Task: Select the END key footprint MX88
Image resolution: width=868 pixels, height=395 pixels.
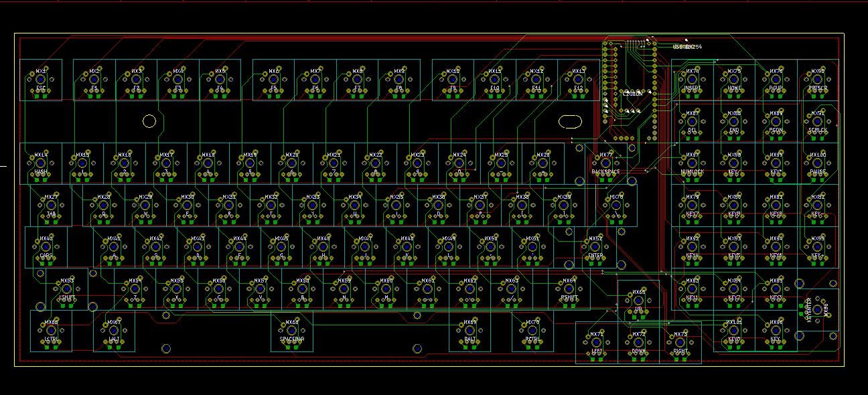Action: point(734,122)
